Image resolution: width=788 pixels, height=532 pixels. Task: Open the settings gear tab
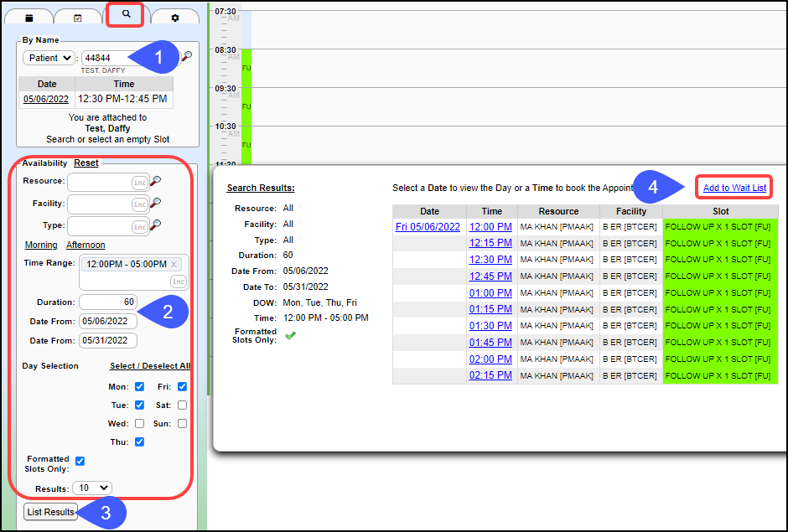pos(174,17)
